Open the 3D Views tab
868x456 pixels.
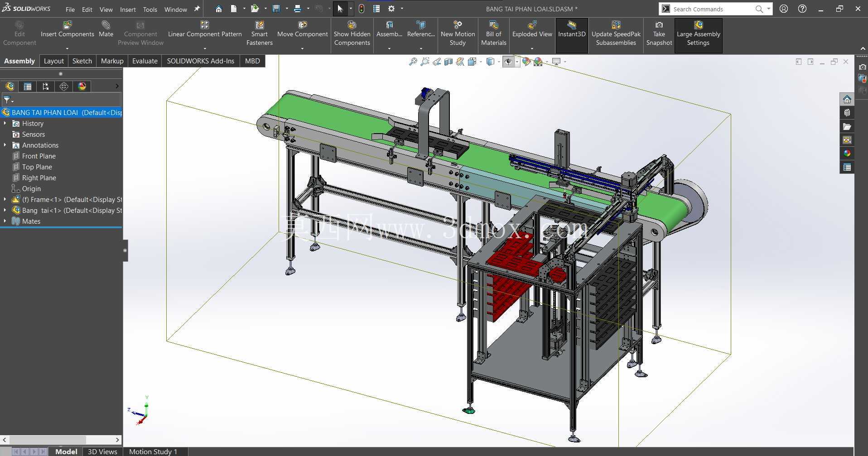[102, 451]
